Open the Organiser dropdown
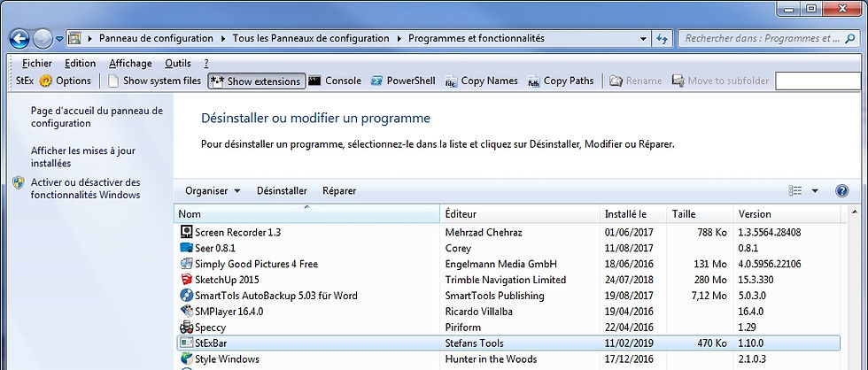Viewport: 868px width, 370px height. coord(213,191)
